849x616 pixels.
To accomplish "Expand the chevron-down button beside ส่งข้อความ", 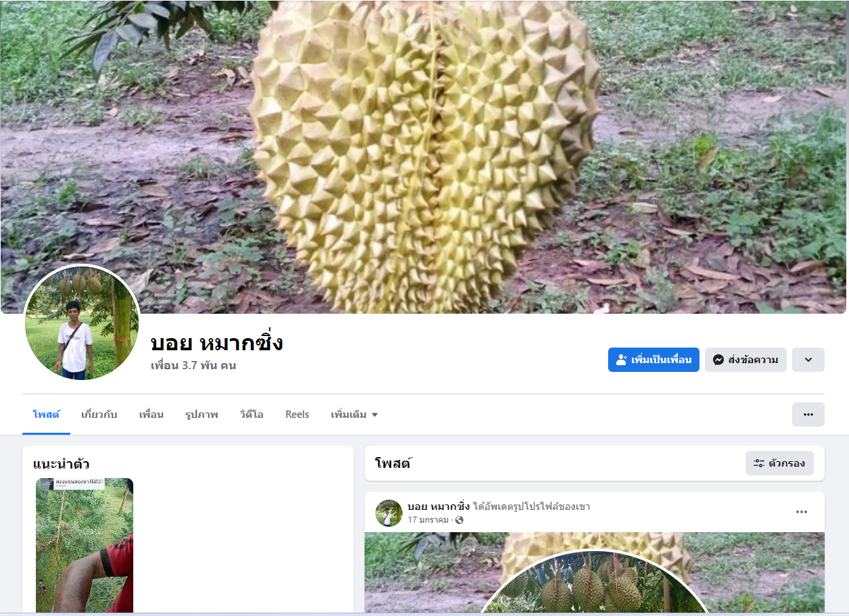I will pyautogui.click(x=808, y=360).
